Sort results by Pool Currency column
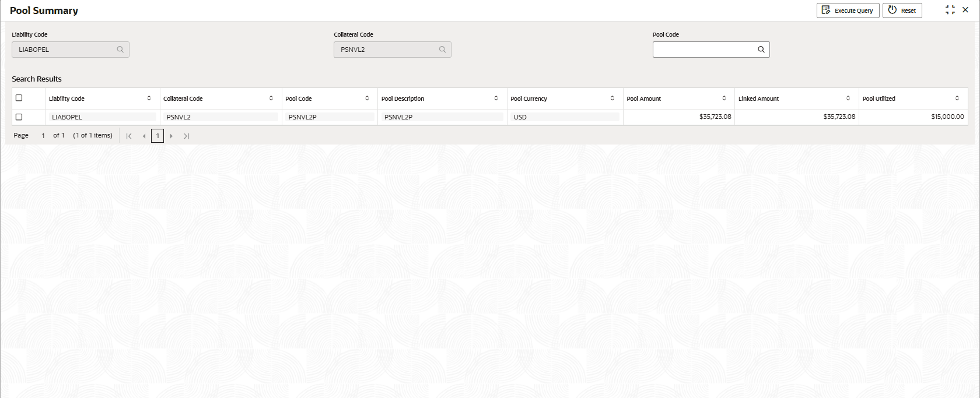The image size is (980, 398). (612, 98)
